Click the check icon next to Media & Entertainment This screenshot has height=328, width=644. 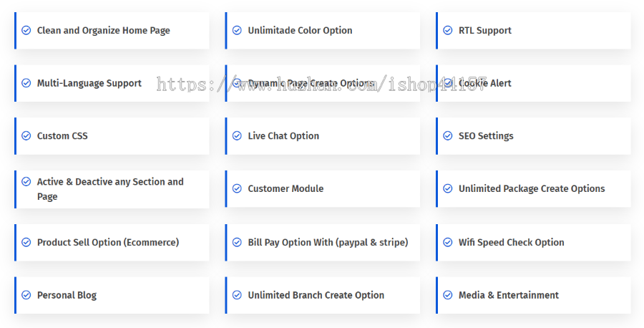coord(448,295)
